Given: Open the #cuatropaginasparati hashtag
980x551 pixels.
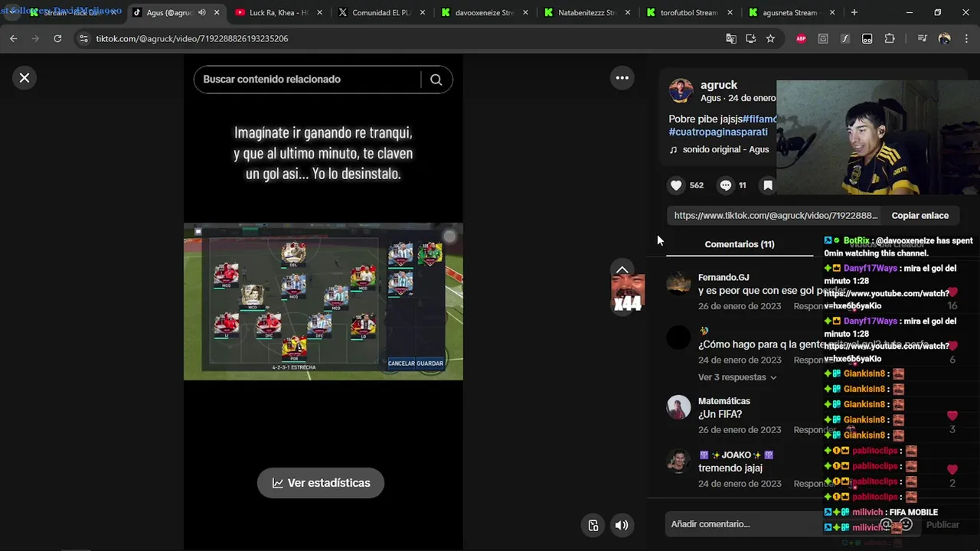Looking at the screenshot, I should point(717,132).
